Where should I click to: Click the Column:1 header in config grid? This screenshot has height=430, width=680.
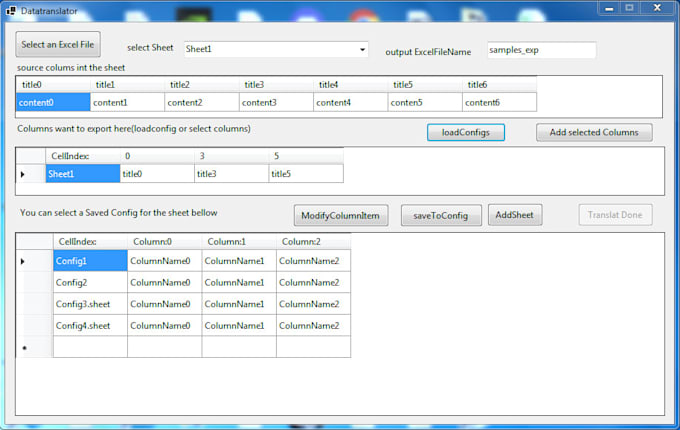click(239, 241)
